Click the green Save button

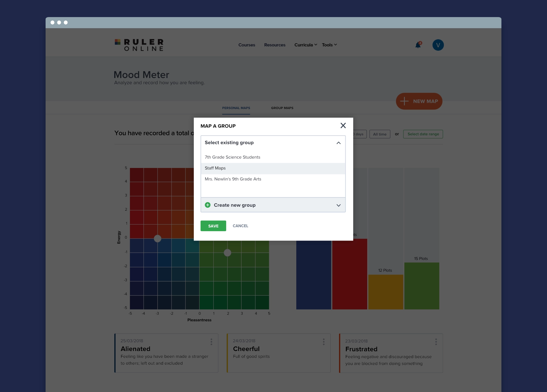213,226
